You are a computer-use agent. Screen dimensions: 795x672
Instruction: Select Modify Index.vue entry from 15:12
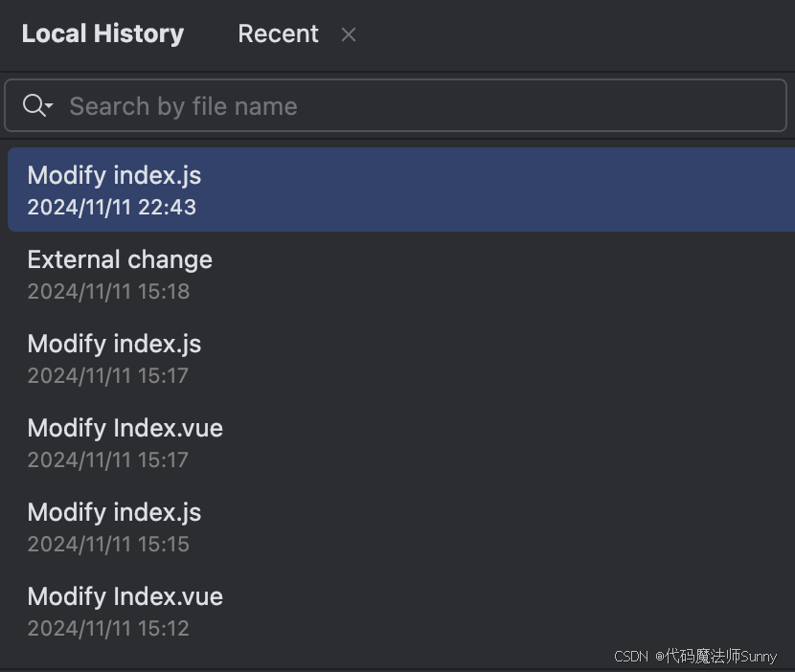pyautogui.click(x=401, y=611)
